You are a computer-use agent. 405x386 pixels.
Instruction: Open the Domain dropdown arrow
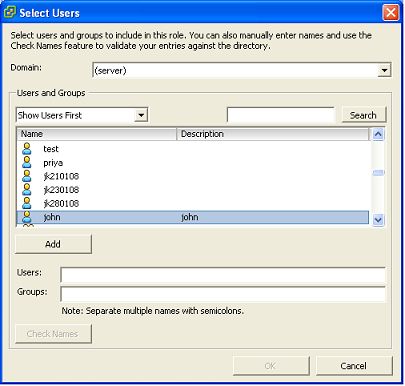click(384, 70)
